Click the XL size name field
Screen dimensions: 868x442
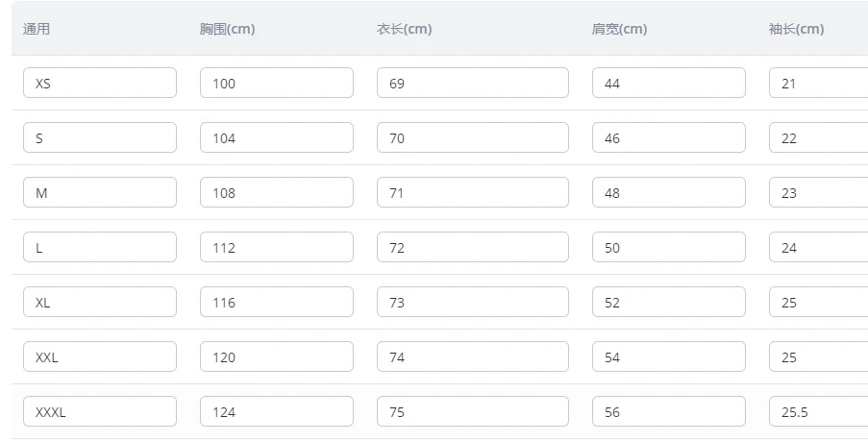(100, 302)
